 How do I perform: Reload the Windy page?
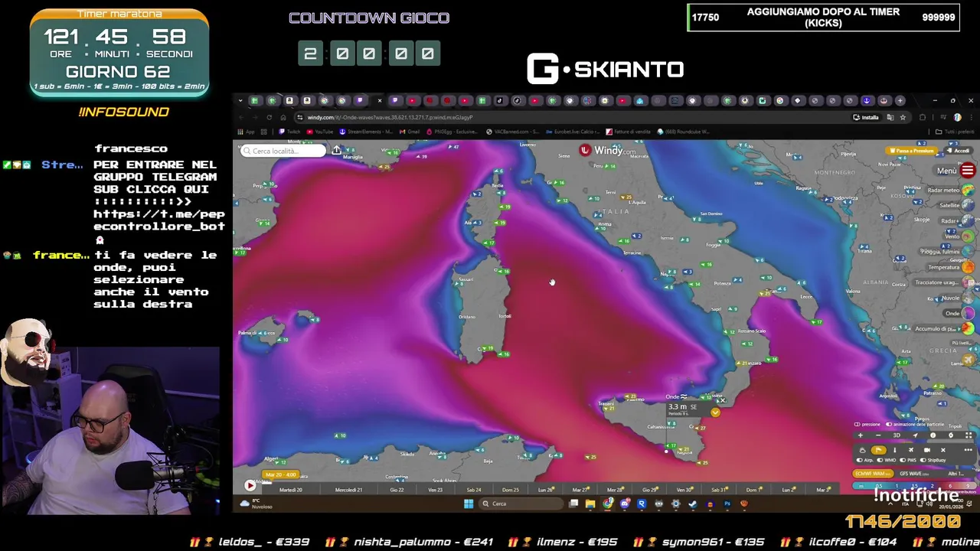click(x=269, y=117)
